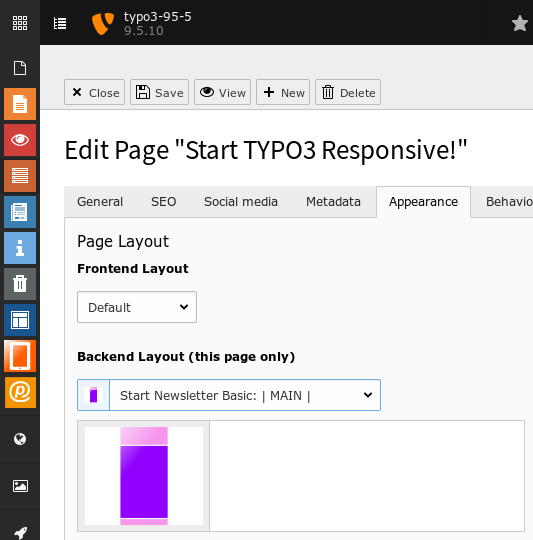
Task: Open the Metadata tab
Action: (x=333, y=202)
